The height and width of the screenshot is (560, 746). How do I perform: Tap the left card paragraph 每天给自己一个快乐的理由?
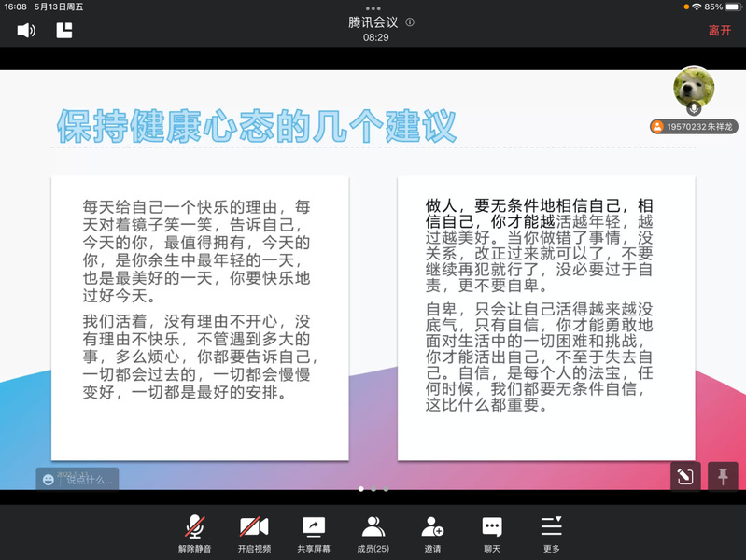[x=196, y=251]
